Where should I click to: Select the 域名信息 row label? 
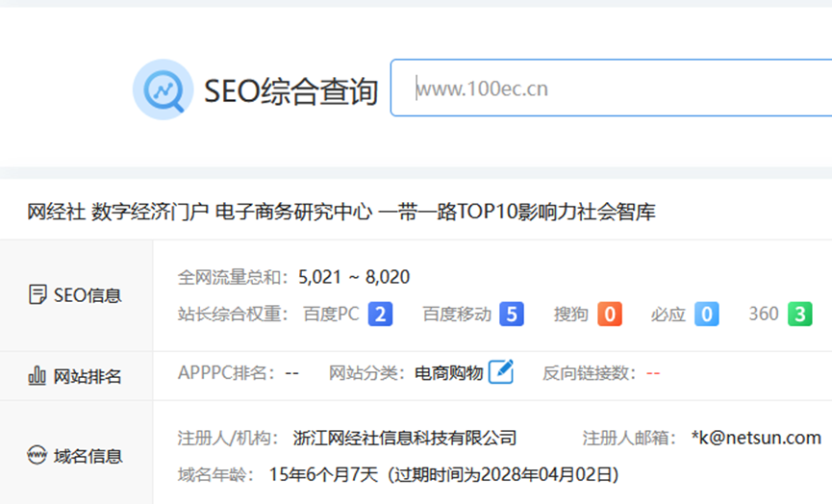pos(88,456)
